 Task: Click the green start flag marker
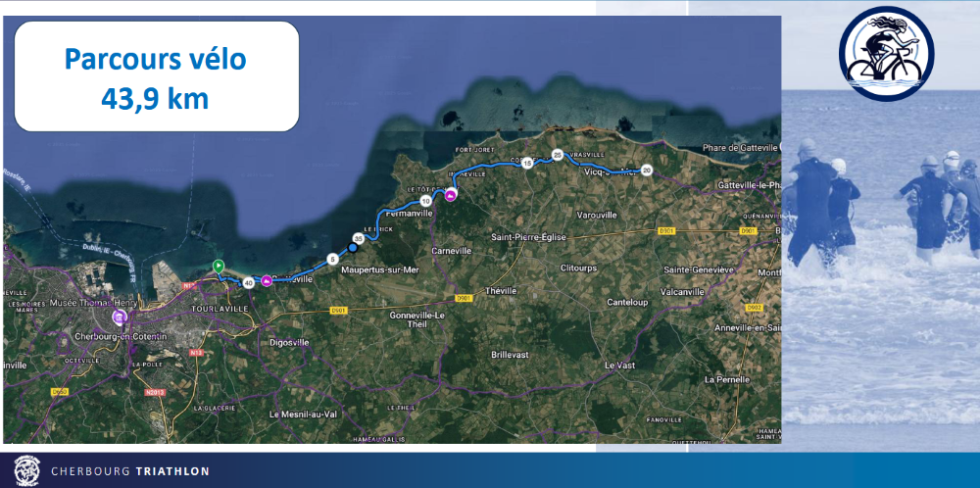tap(219, 267)
